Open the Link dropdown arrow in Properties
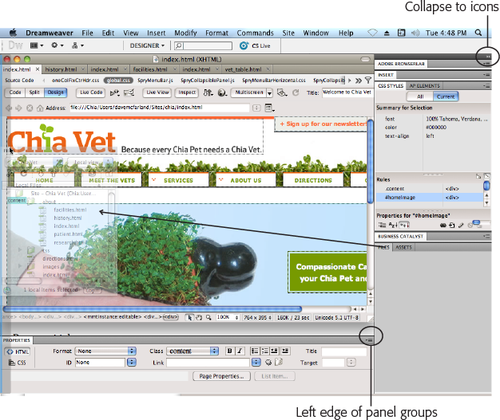 256,362
